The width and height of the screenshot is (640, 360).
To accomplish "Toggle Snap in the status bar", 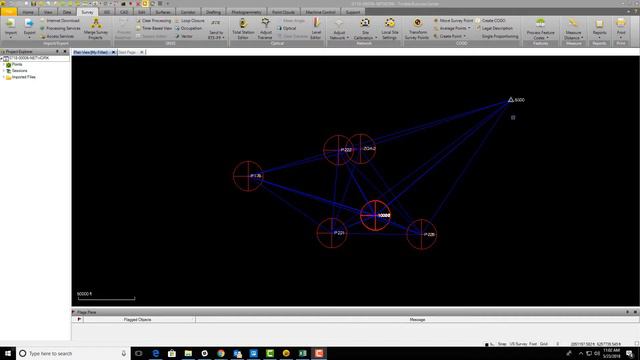I will point(502,344).
